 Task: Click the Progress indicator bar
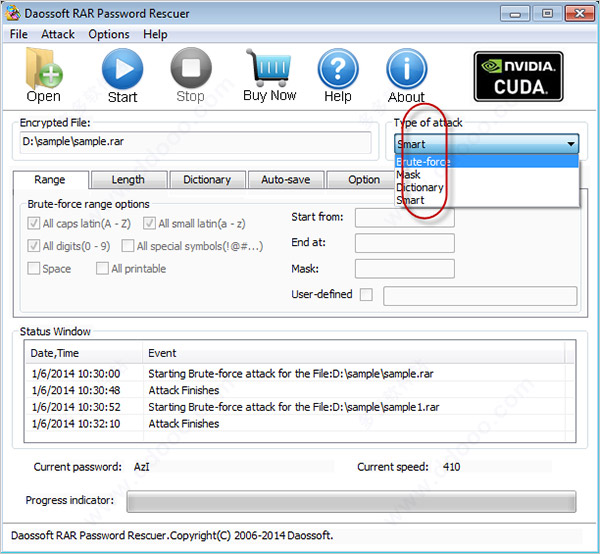coord(351,501)
